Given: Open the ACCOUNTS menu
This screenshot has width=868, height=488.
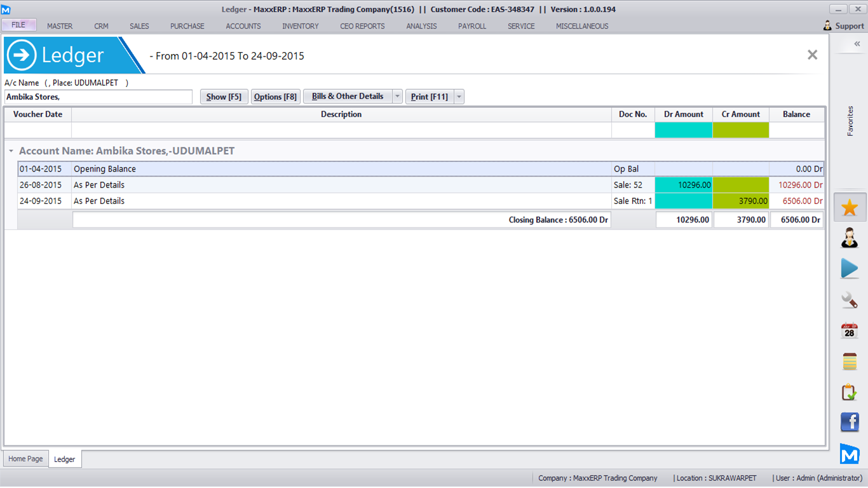Looking at the screenshot, I should [243, 26].
